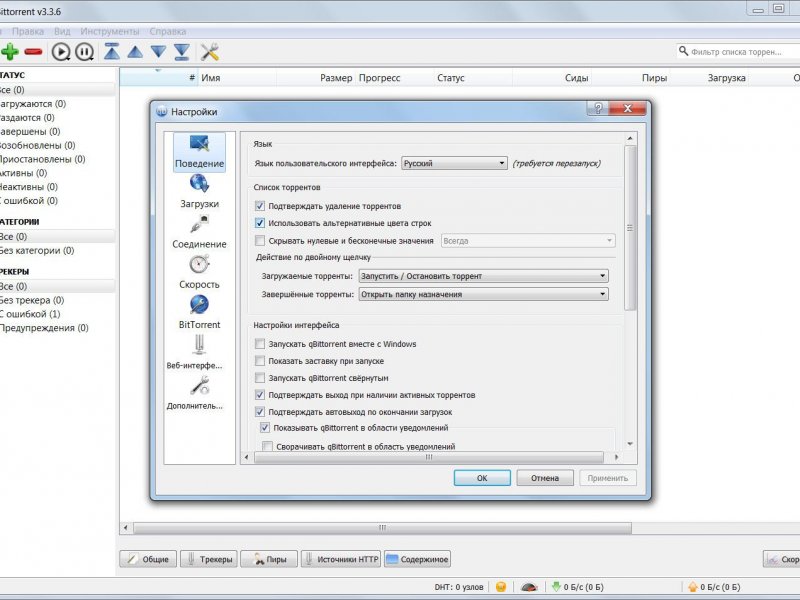
Task: Switch to the Пиры bottom tab
Action: click(x=269, y=559)
